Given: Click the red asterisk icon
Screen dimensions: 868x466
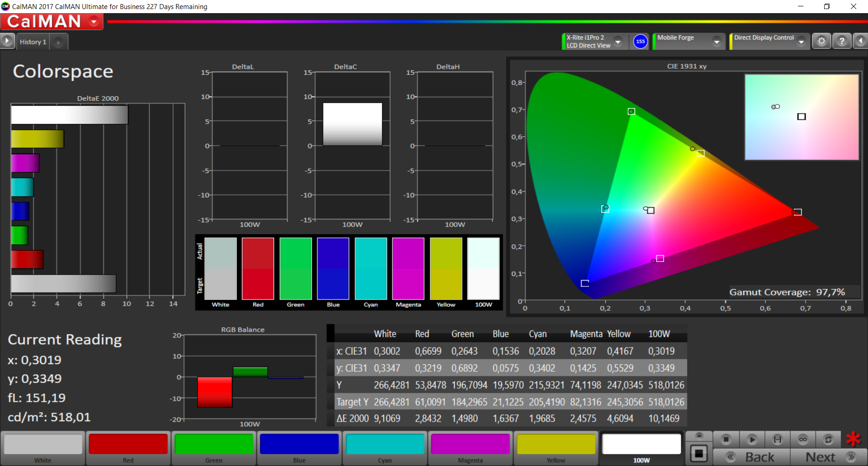Looking at the screenshot, I should (854, 439).
